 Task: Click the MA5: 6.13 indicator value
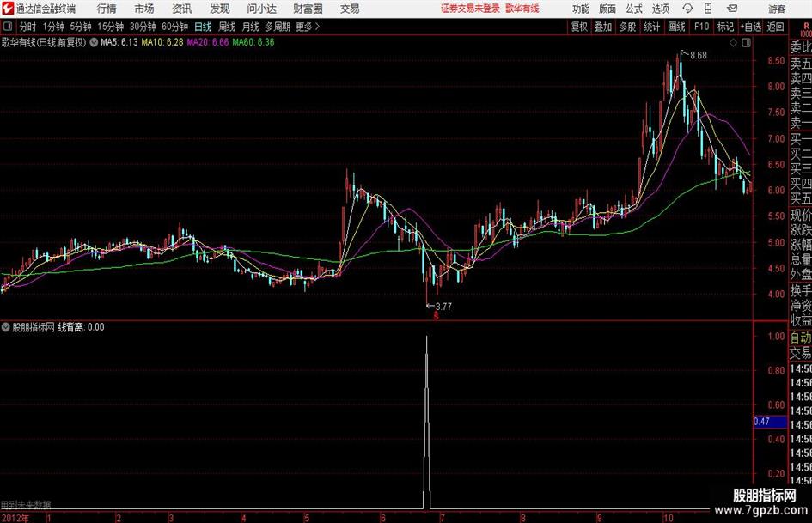tap(119, 42)
